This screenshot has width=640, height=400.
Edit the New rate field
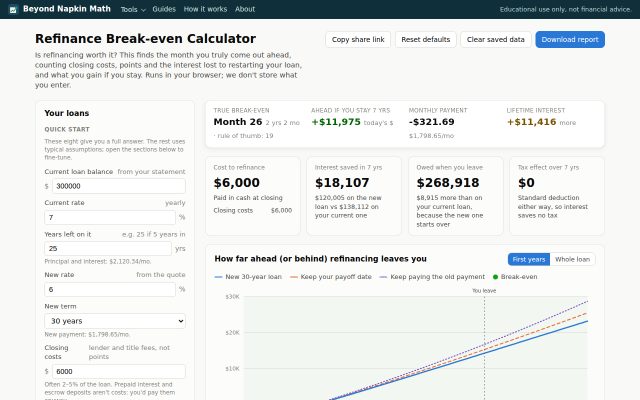click(110, 289)
